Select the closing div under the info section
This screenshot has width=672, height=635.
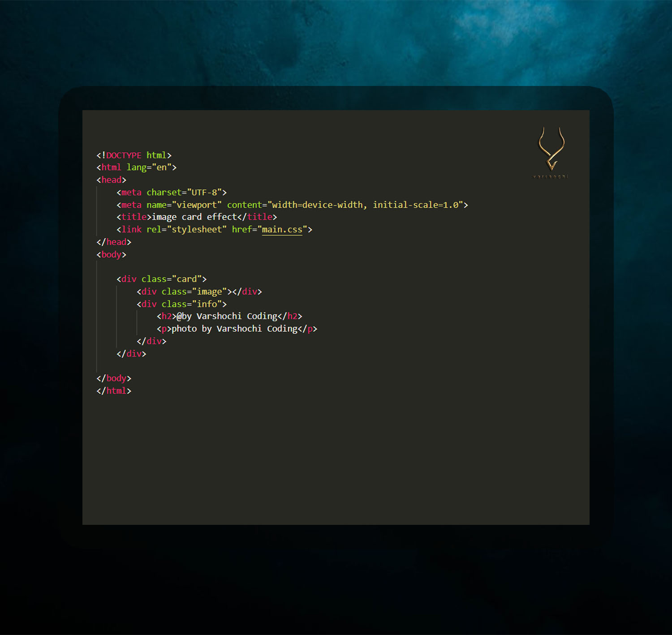(x=152, y=341)
